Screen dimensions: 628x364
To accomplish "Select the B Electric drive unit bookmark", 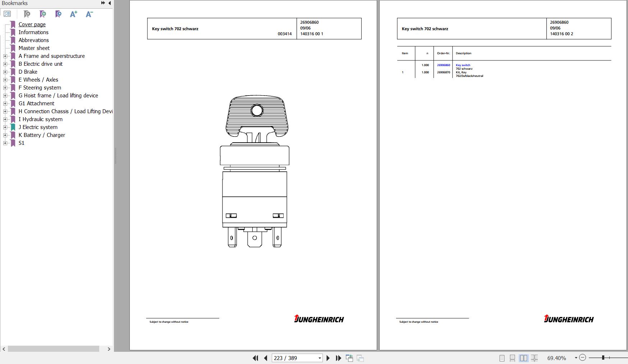I will coord(41,64).
